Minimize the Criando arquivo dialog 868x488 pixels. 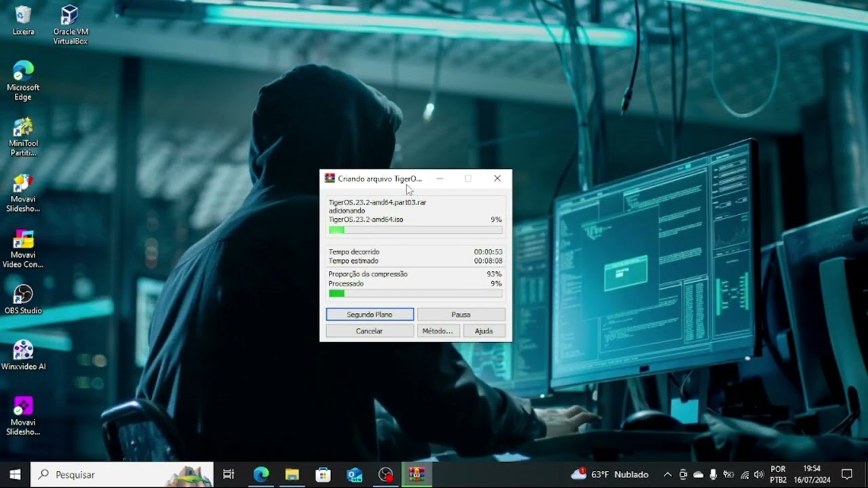[x=439, y=178]
